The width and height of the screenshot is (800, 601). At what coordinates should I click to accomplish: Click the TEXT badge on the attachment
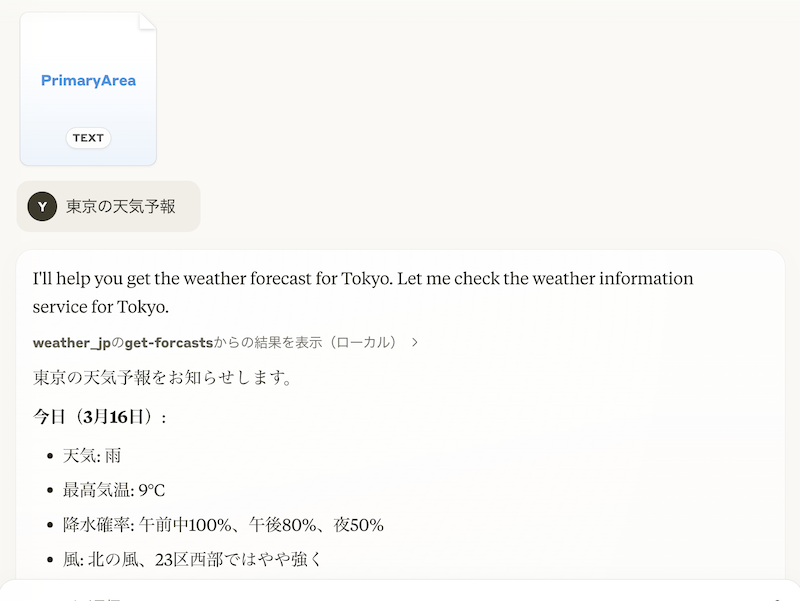[x=88, y=138]
